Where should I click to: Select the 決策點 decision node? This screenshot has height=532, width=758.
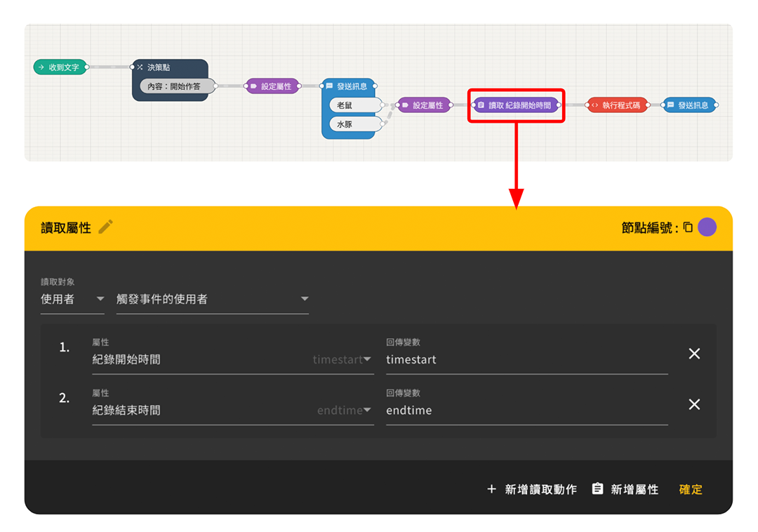(x=170, y=67)
